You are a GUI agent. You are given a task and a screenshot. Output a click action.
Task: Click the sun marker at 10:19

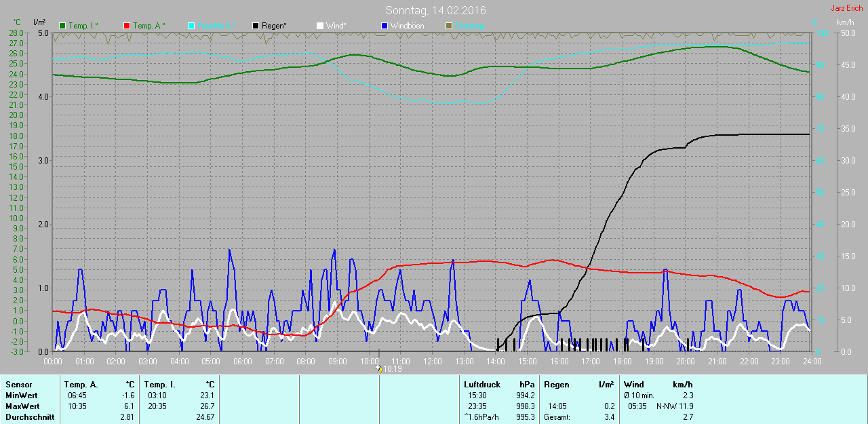[379, 369]
